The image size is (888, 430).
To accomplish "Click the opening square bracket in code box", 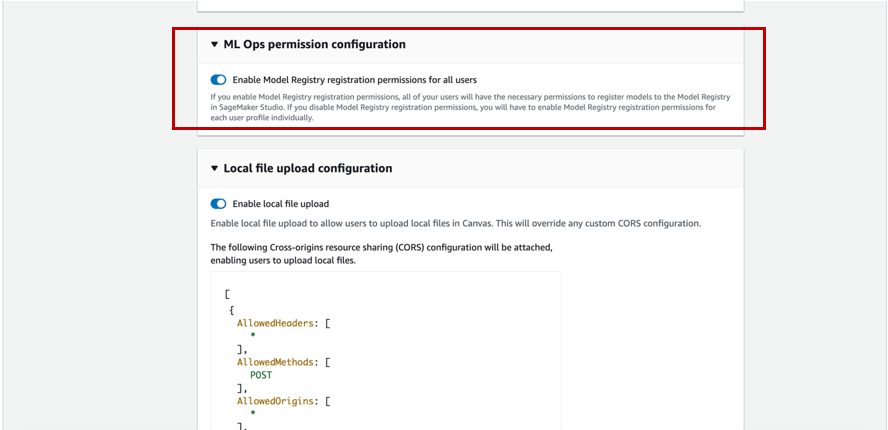I will (227, 295).
